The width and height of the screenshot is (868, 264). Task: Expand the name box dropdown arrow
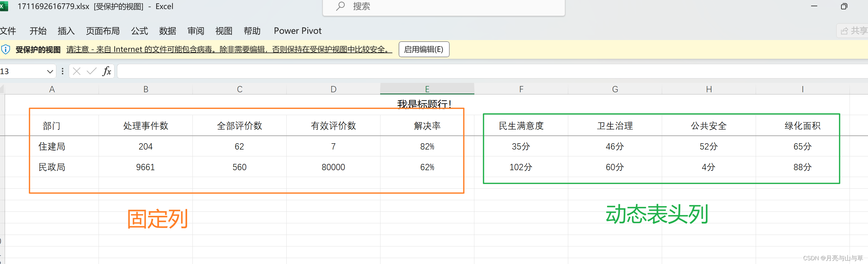pyautogui.click(x=50, y=71)
